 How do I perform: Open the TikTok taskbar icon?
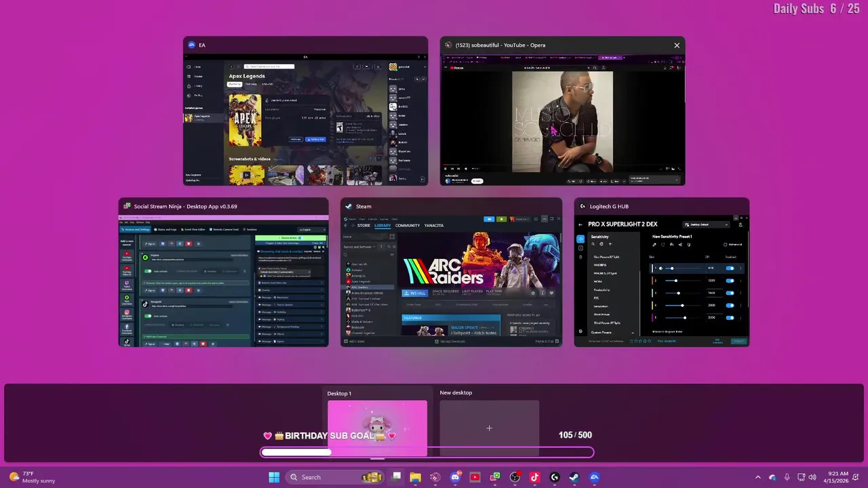click(x=534, y=477)
